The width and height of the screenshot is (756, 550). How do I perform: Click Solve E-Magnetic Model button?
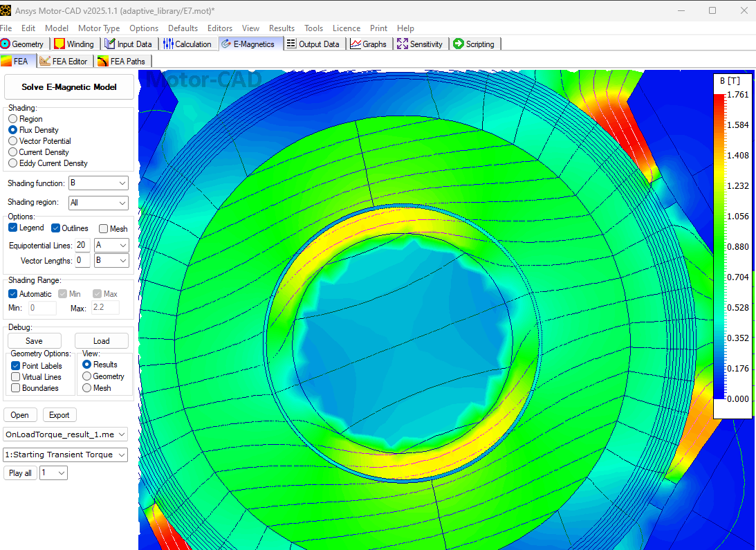pyautogui.click(x=69, y=87)
